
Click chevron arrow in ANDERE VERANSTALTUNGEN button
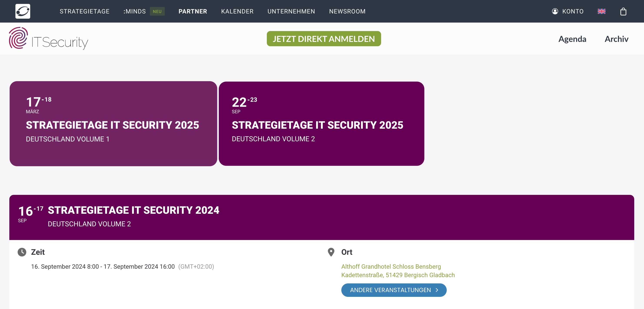point(437,290)
